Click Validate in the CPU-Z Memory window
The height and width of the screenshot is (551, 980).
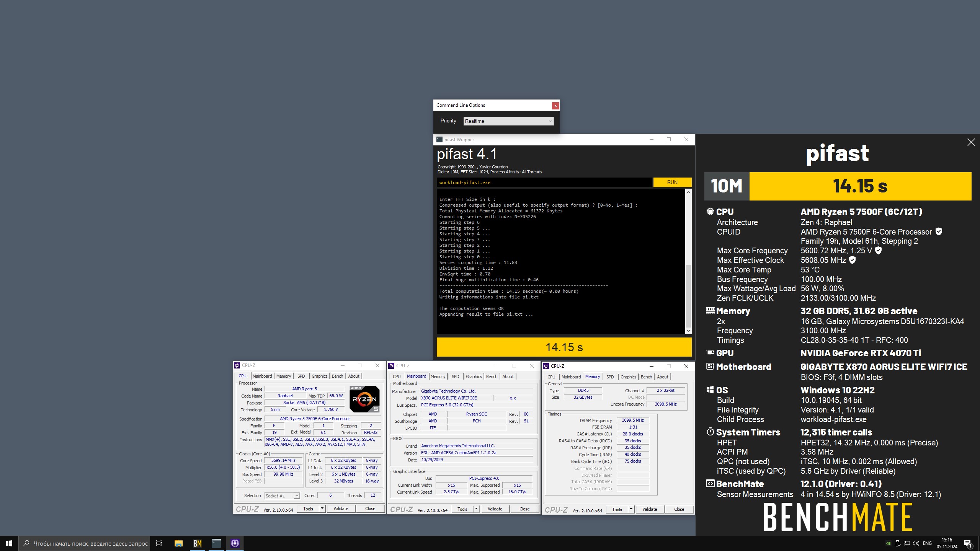tap(650, 509)
